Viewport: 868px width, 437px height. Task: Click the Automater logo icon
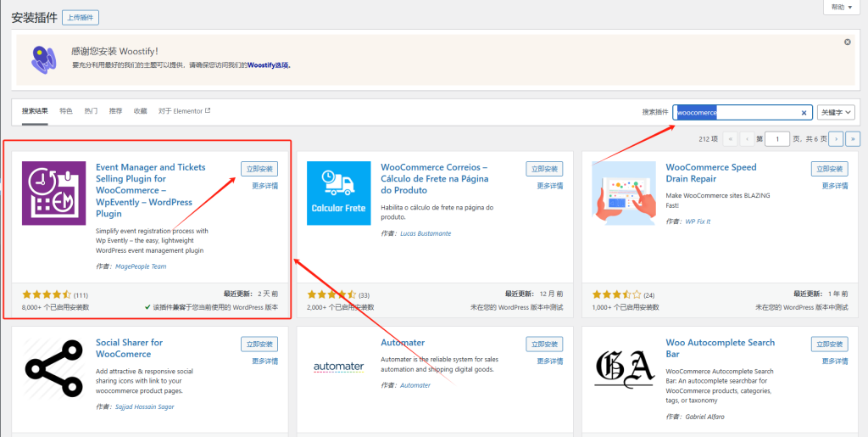338,367
